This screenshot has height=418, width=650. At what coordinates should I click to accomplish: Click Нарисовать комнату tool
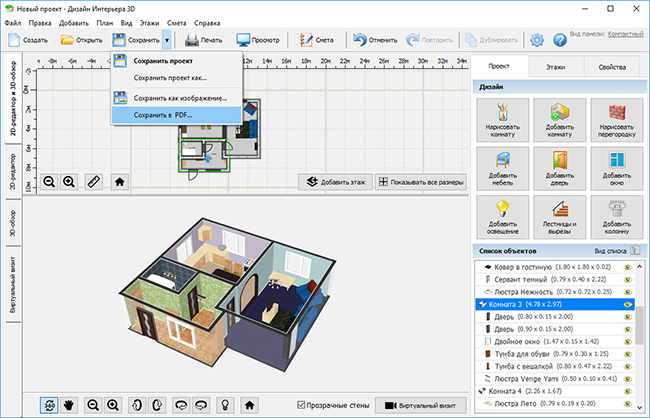click(502, 120)
